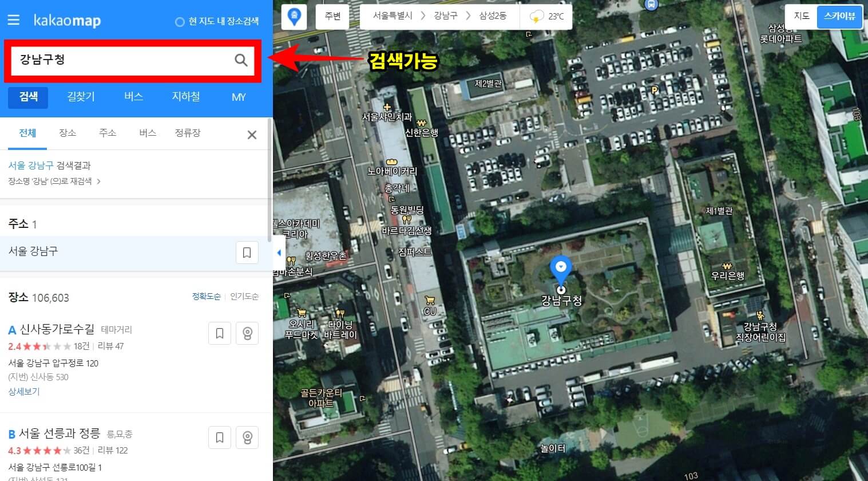
Task: Select the 주소 results filter
Action: point(108,133)
